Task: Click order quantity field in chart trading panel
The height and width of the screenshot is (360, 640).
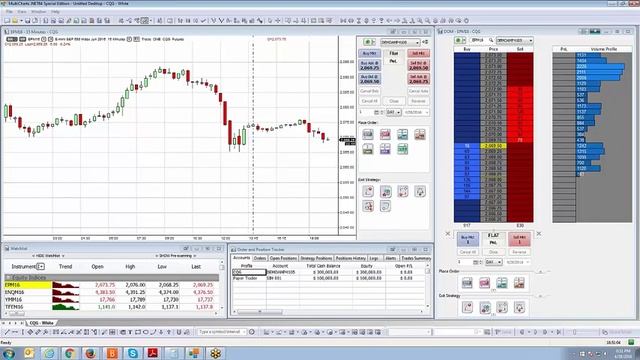Action: click(366, 112)
